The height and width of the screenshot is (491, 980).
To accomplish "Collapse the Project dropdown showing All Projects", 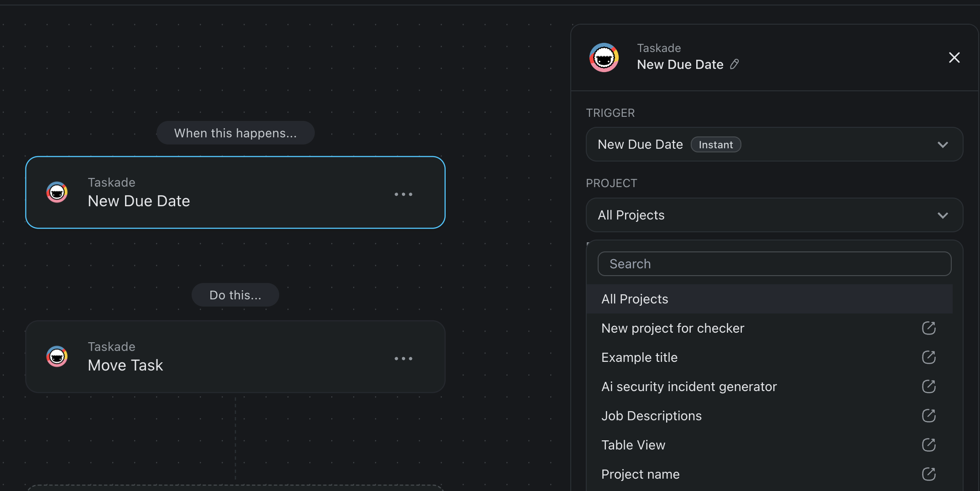I will tap(774, 215).
